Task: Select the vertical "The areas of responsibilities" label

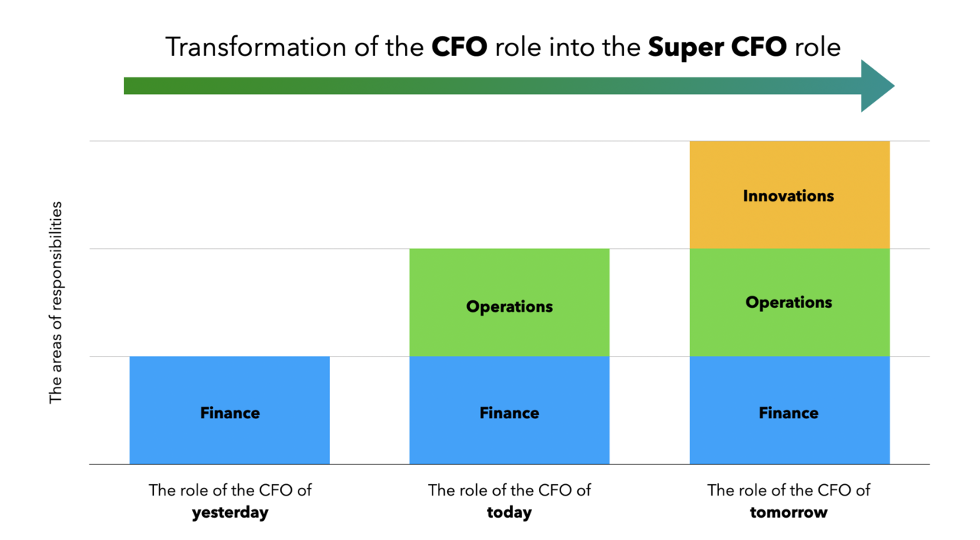Action: point(55,303)
